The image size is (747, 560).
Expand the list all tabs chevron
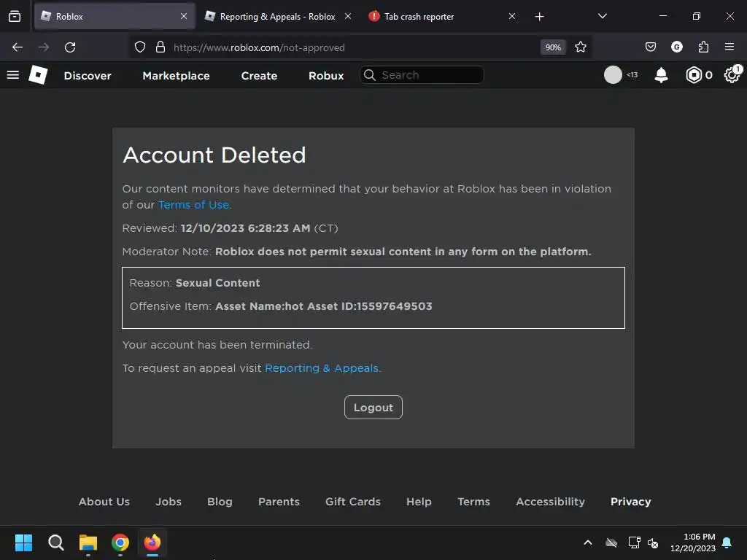coord(602,16)
